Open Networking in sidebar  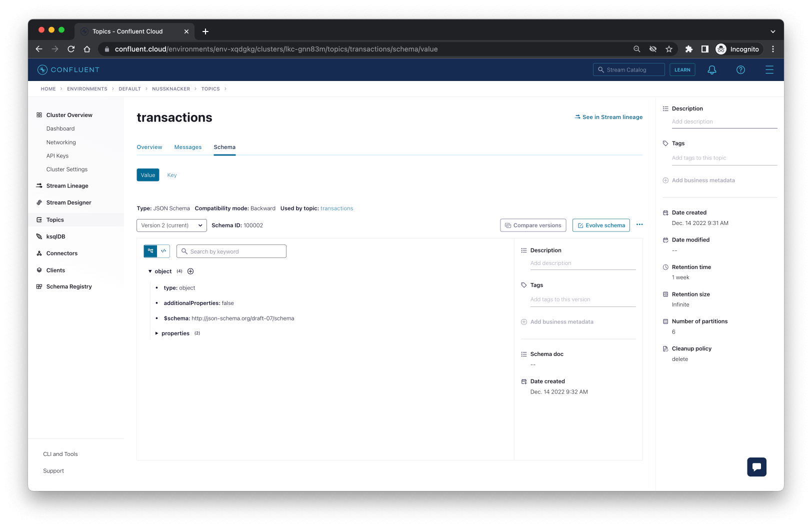[61, 142]
